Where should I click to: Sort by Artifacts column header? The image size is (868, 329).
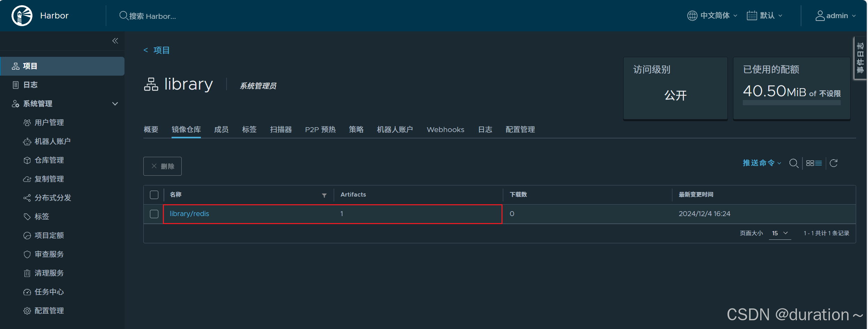pyautogui.click(x=353, y=194)
